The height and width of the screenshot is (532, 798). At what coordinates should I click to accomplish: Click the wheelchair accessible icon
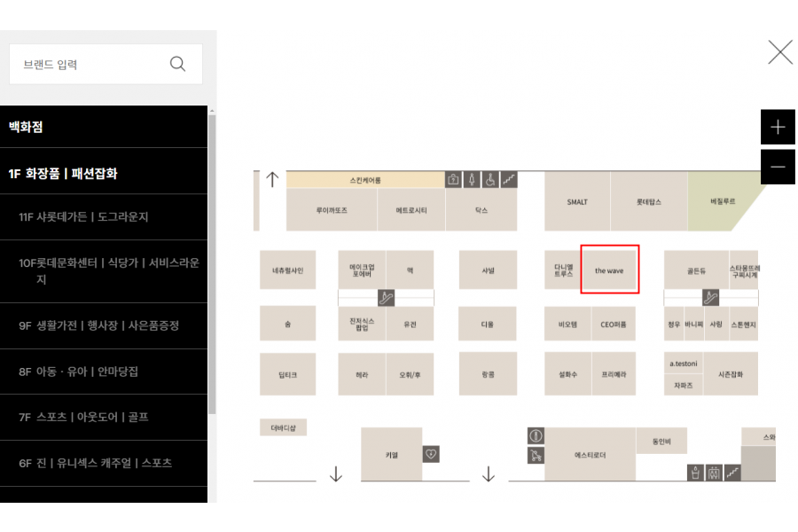[x=490, y=180]
